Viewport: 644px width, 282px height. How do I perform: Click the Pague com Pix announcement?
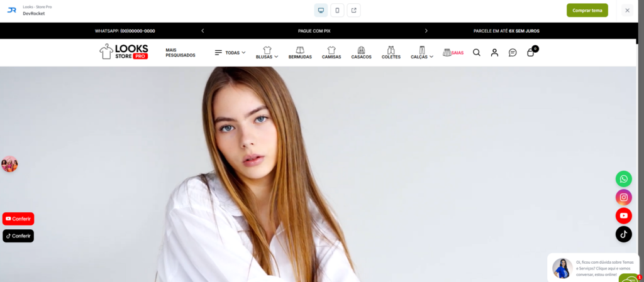coord(314,31)
